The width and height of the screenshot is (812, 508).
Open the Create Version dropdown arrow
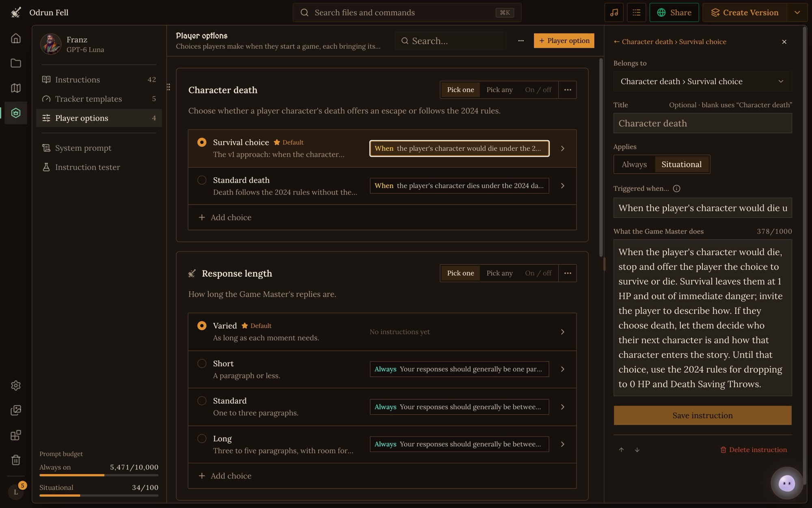coord(797,13)
